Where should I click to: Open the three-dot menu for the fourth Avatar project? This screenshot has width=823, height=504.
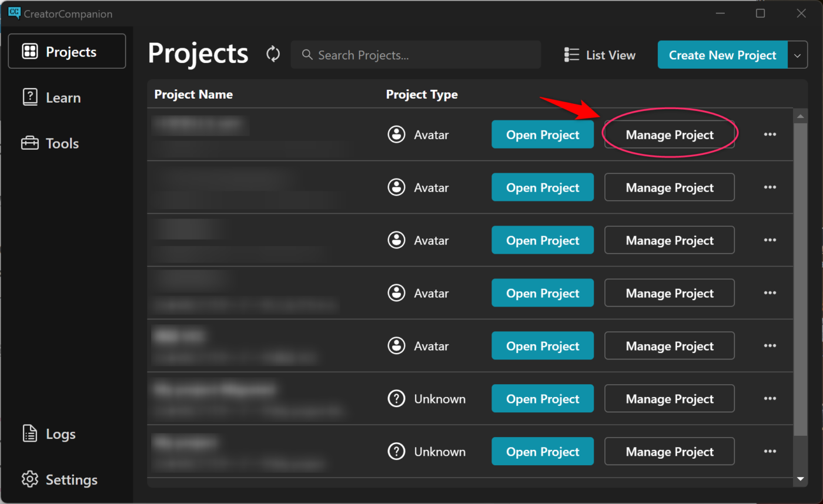pyautogui.click(x=770, y=293)
